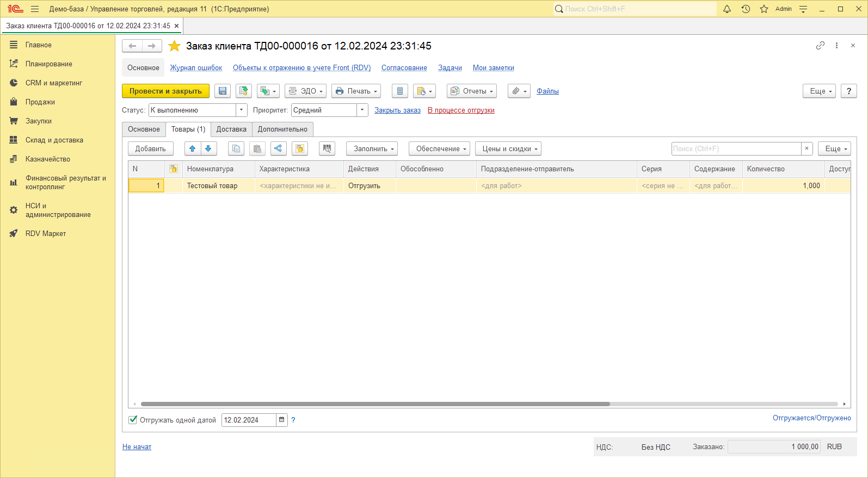Open the notifications bell

727,9
